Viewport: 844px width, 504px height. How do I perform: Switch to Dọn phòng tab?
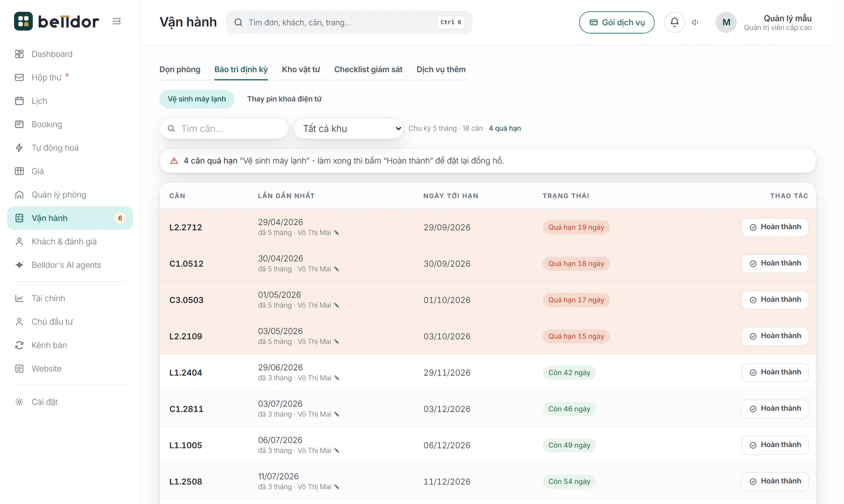pyautogui.click(x=180, y=70)
